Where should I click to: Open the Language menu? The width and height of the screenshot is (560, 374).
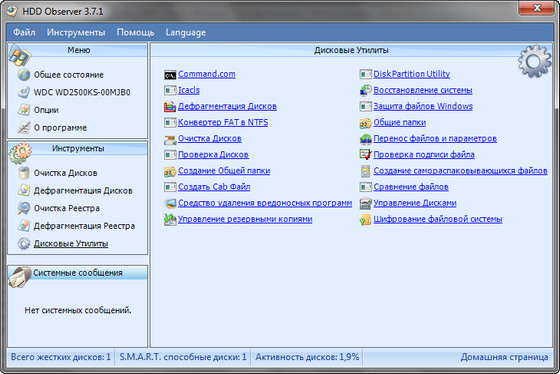185,33
